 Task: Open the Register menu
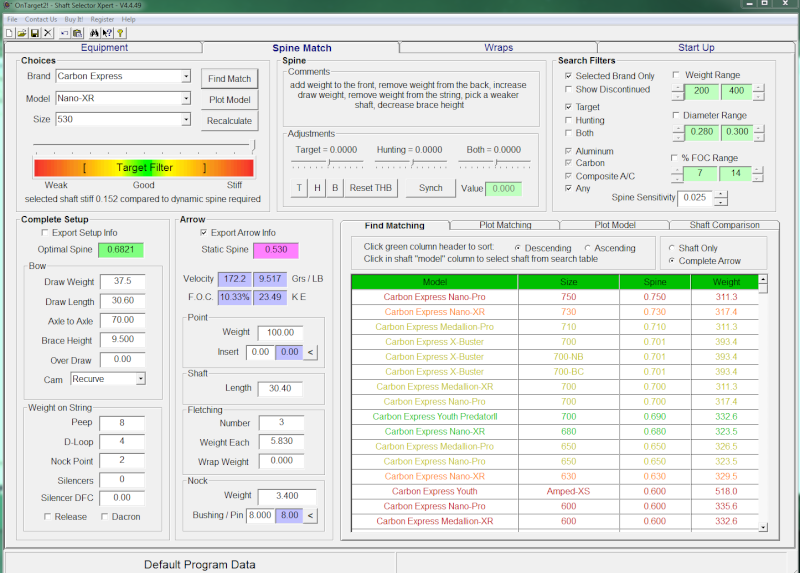click(x=102, y=19)
